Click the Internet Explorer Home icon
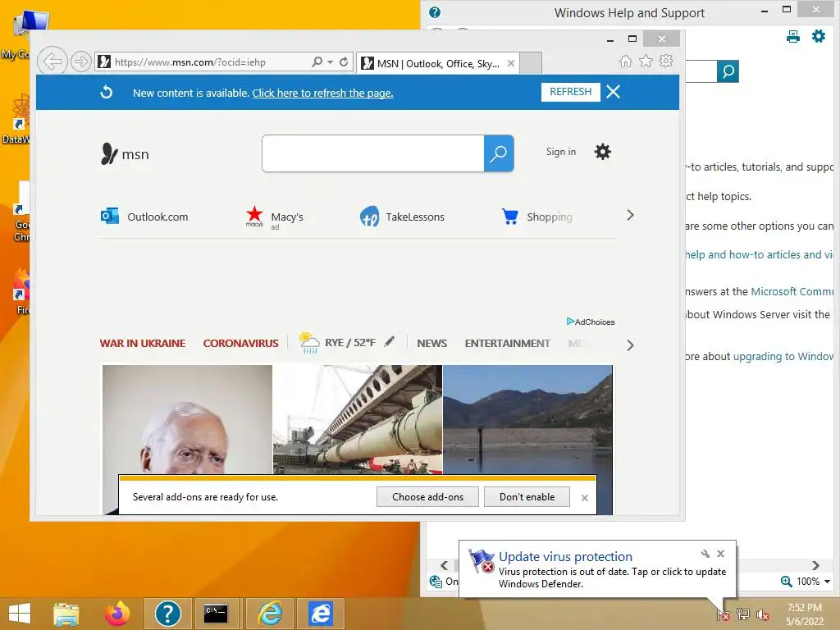Viewport: 840px width, 630px height. [x=626, y=61]
